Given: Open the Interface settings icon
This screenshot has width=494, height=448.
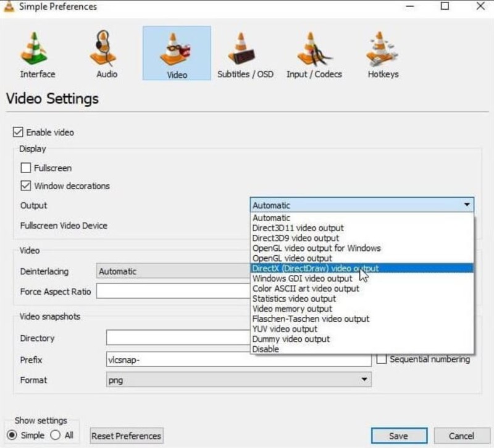Looking at the screenshot, I should point(35,48).
